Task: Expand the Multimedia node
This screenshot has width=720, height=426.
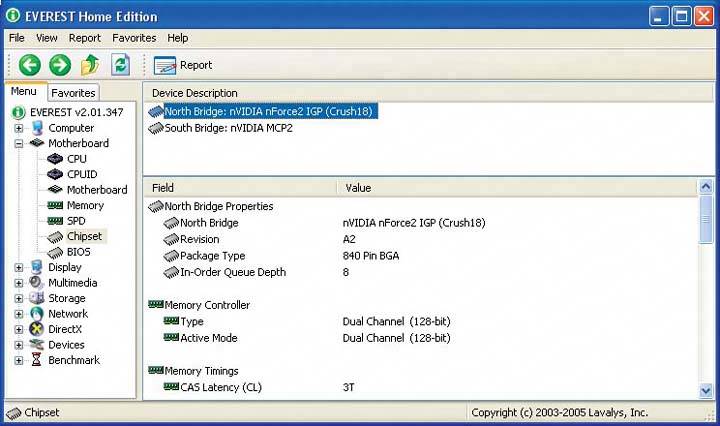Action: [x=18, y=283]
